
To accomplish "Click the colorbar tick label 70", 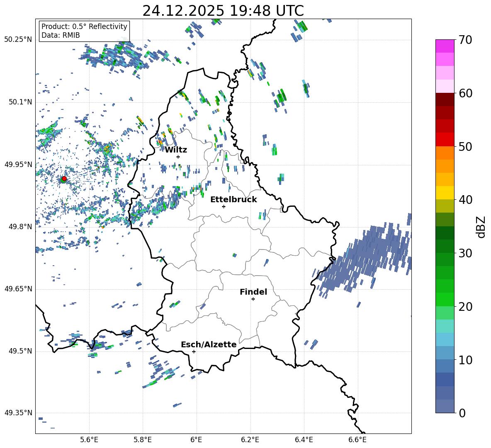I will coord(465,40).
